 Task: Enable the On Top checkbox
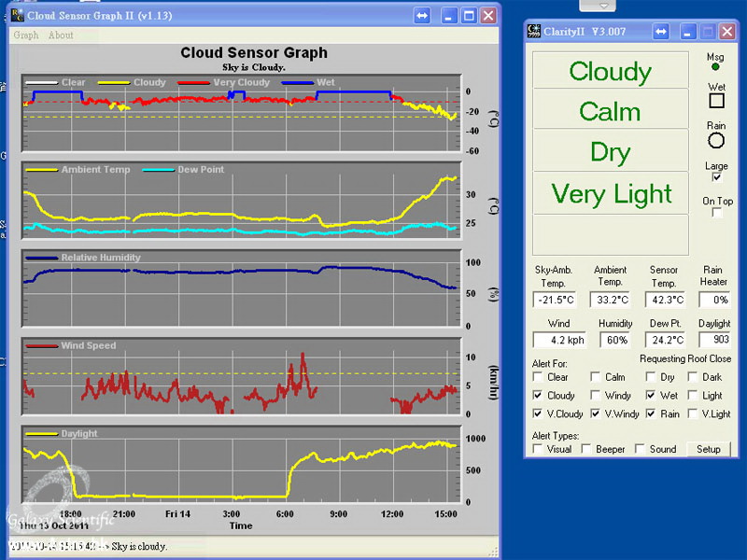click(716, 213)
